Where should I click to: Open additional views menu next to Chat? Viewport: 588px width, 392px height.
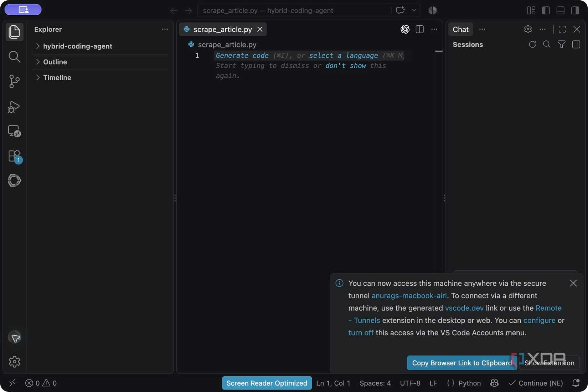click(x=482, y=29)
